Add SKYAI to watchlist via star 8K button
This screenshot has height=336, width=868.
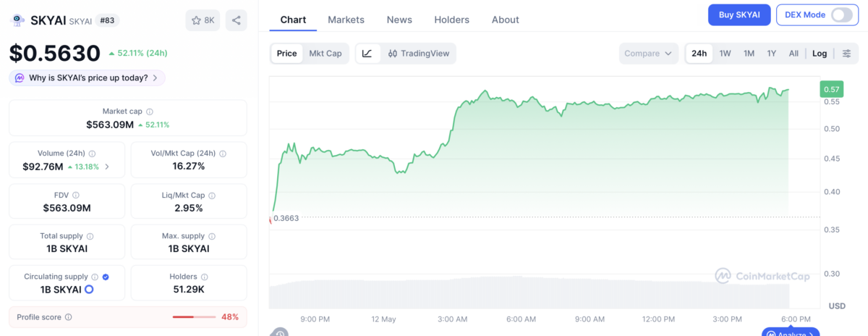203,20
